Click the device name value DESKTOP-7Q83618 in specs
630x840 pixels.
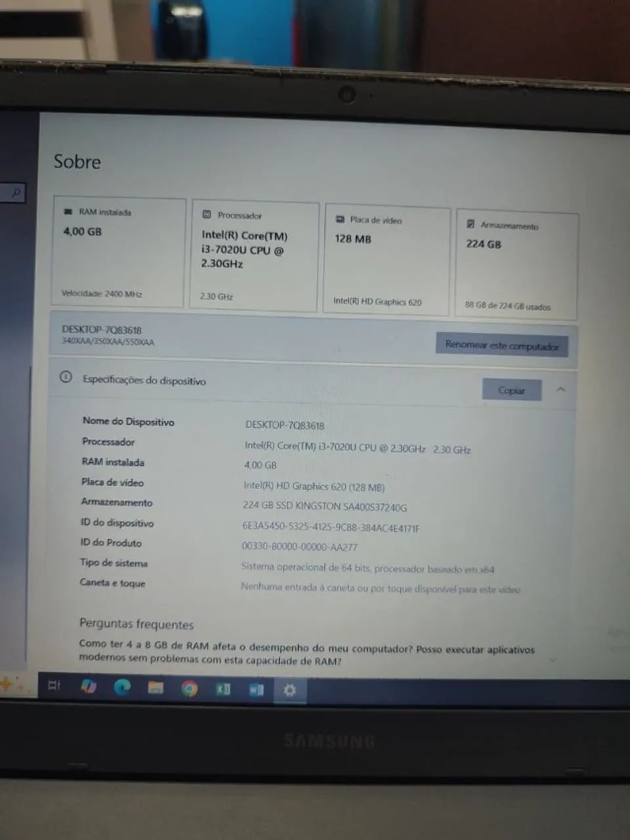pos(285,425)
